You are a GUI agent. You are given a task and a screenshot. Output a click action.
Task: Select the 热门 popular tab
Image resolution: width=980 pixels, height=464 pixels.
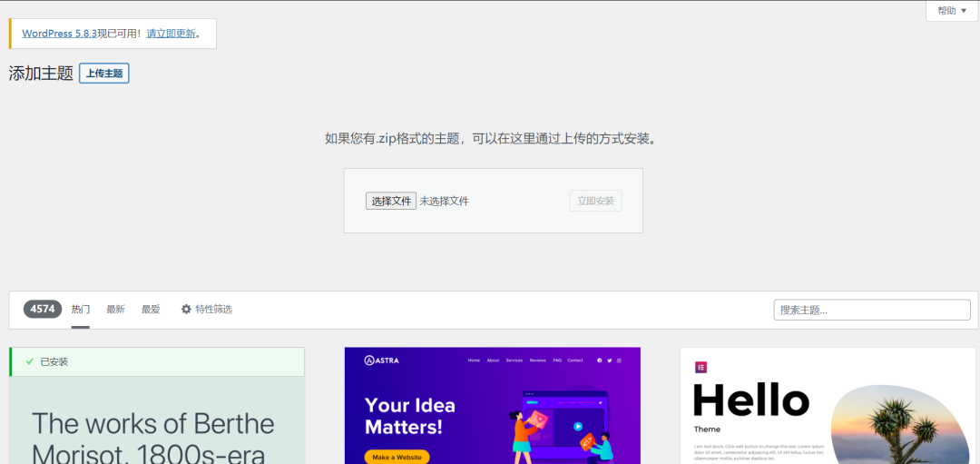(x=81, y=310)
